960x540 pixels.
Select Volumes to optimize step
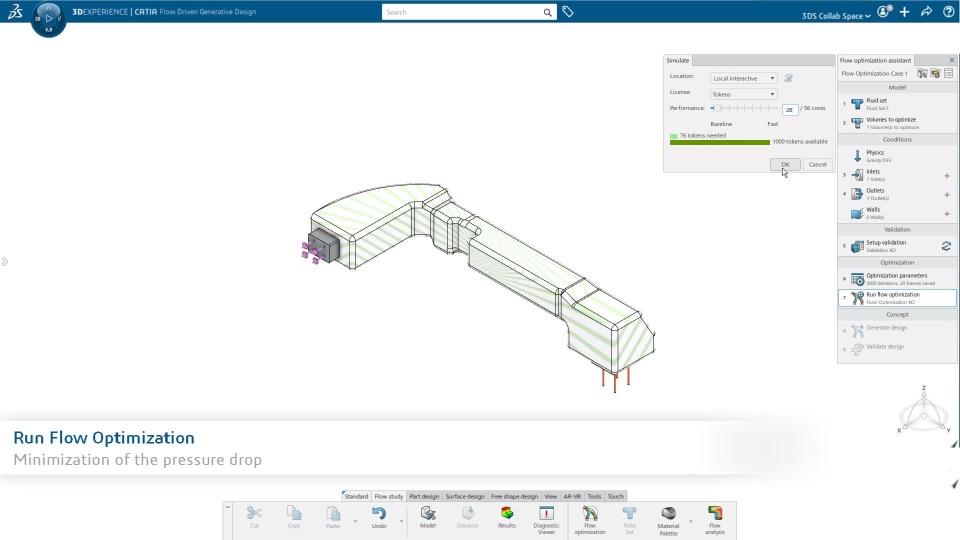tap(897, 123)
